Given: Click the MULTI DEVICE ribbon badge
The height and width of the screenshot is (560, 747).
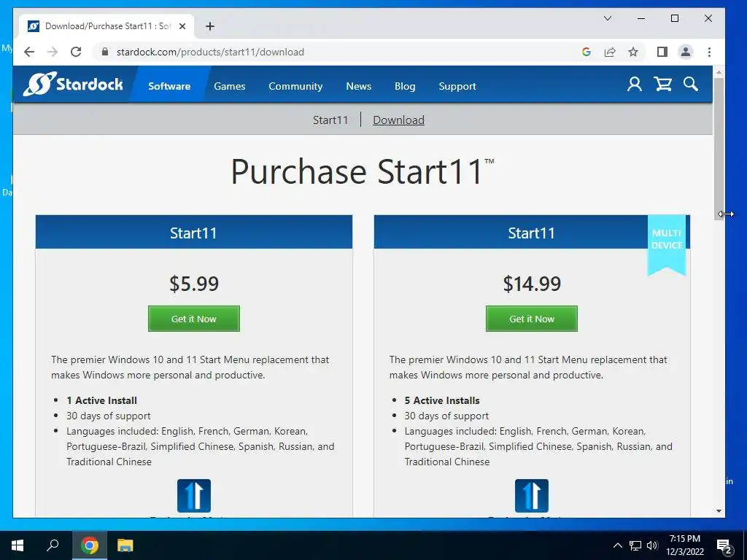Looking at the screenshot, I should coord(667,244).
